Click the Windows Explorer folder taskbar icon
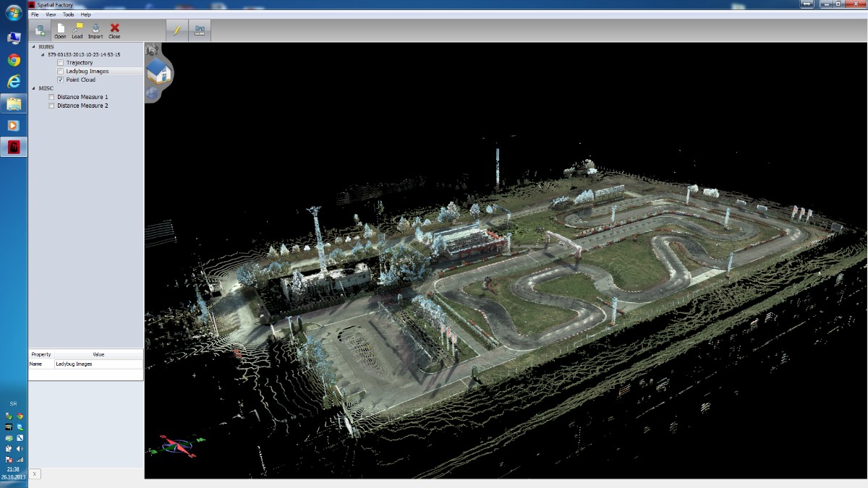Screen dimensions: 868x488 pyautogui.click(x=14, y=103)
